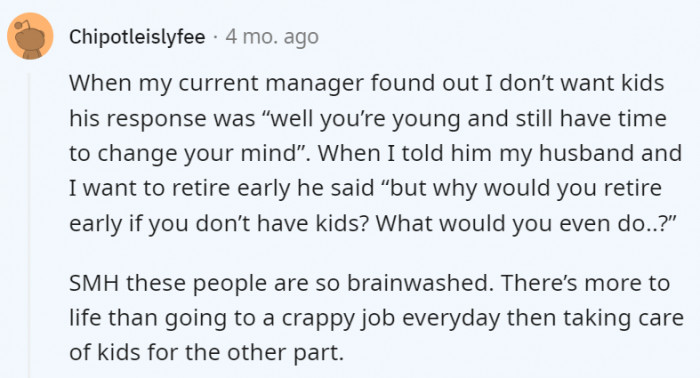Click the phrase 'then taking care'
This screenshot has width=700, height=378.
(x=595, y=318)
